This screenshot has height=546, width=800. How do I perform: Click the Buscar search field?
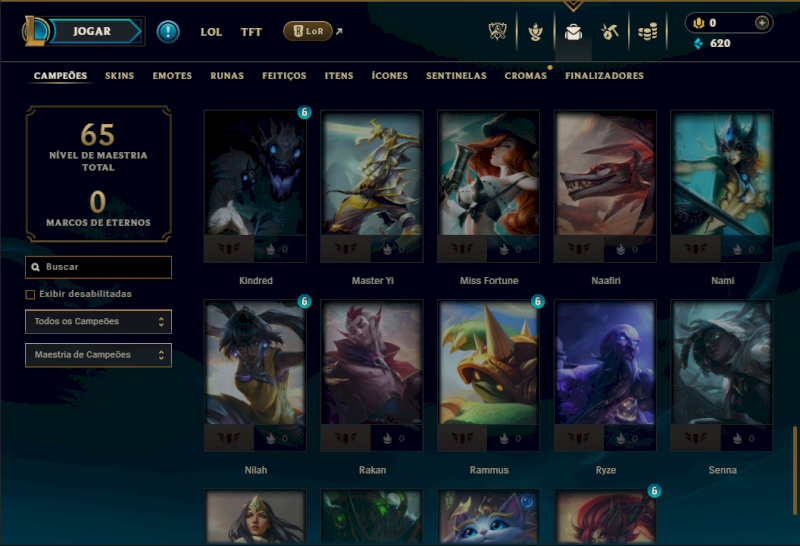[98, 267]
